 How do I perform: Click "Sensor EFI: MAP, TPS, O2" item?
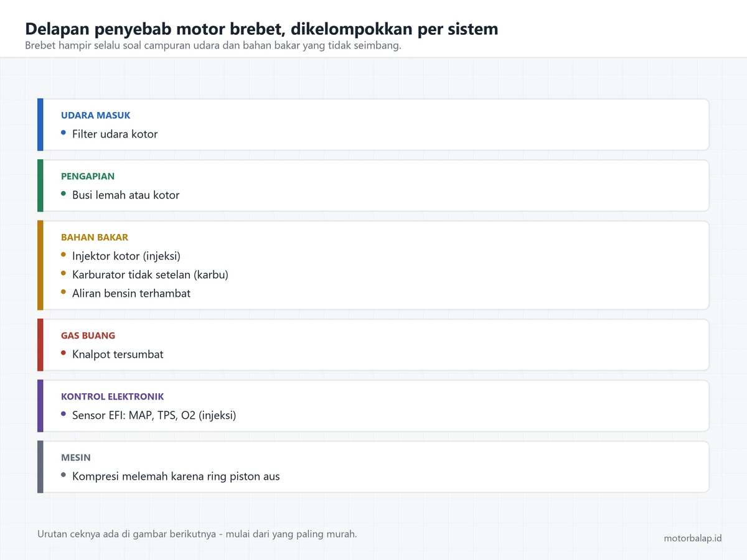[154, 415]
